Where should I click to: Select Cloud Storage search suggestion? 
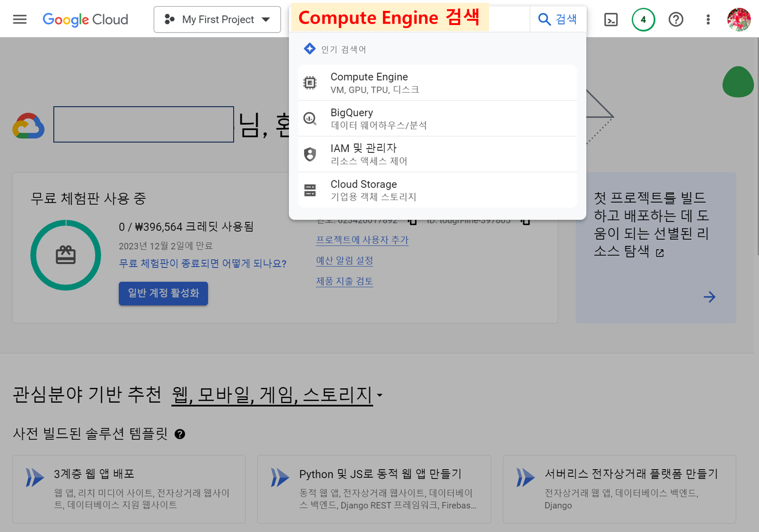(x=438, y=190)
